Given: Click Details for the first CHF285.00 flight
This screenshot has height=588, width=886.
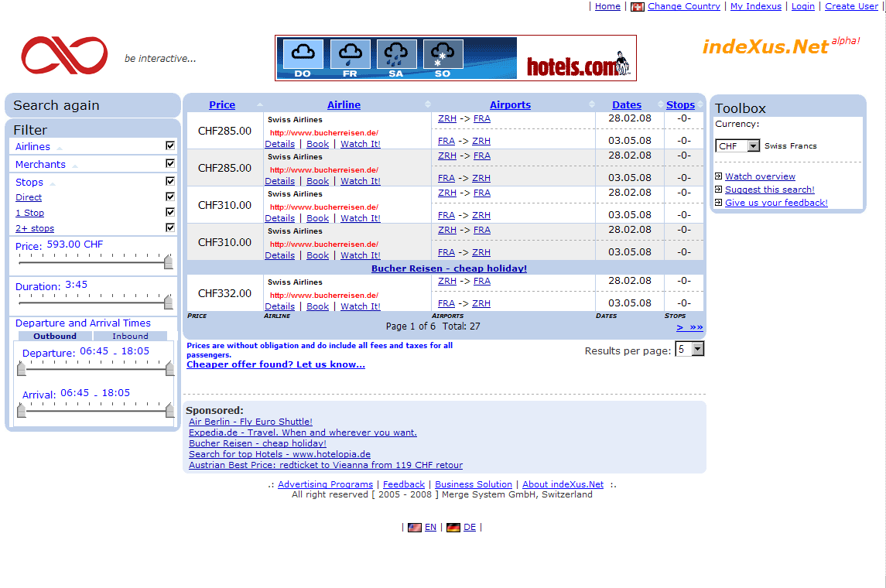Looking at the screenshot, I should coord(279,144).
